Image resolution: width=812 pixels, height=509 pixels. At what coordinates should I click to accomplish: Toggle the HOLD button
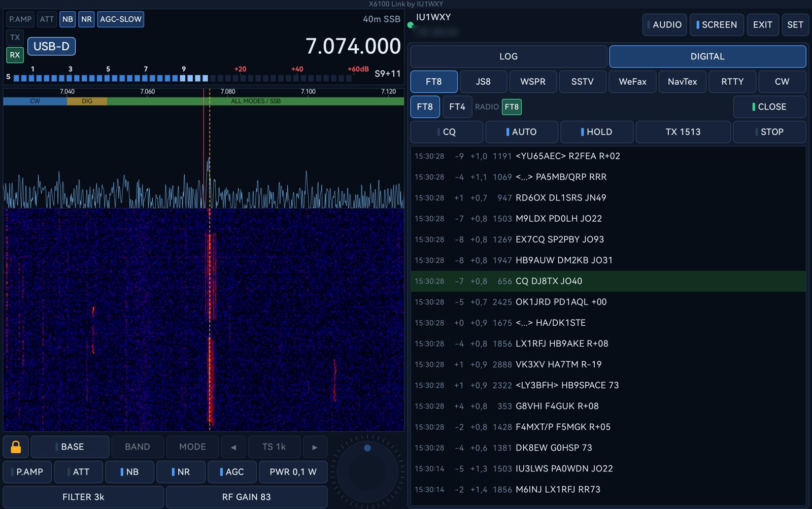(x=597, y=131)
